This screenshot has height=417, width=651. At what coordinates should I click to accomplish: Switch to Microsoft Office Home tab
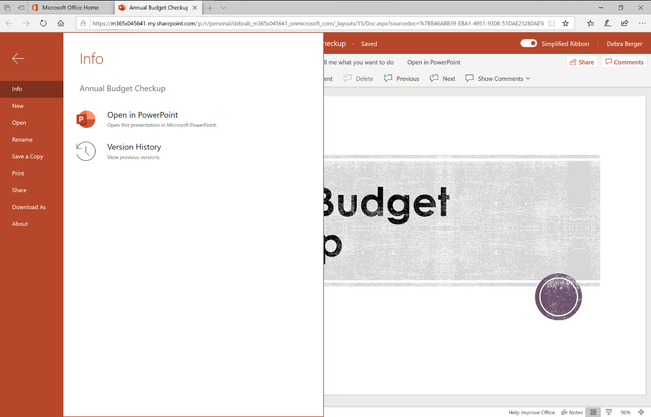coord(70,7)
